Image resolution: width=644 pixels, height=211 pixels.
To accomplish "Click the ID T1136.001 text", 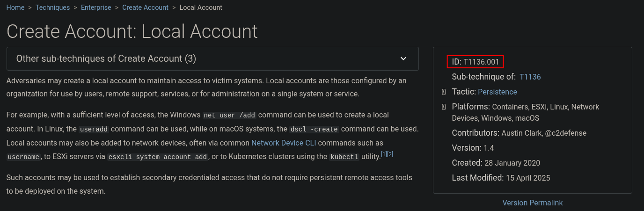I will click(476, 62).
